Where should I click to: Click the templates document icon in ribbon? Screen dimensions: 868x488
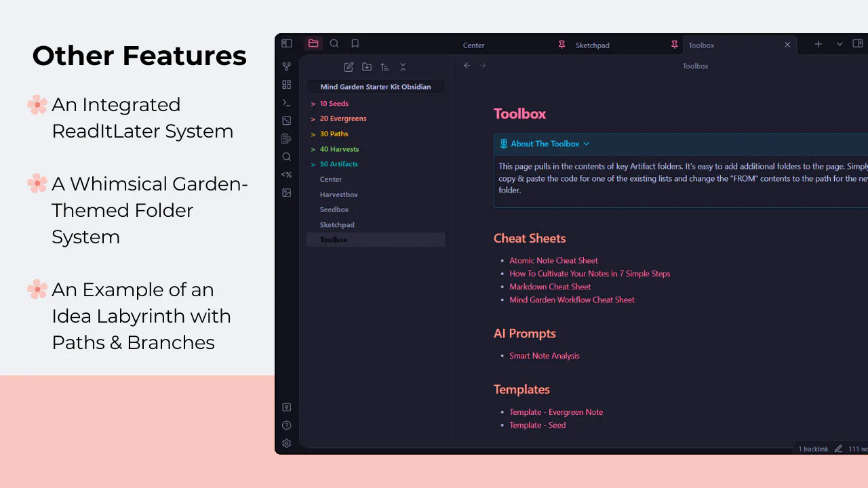[287, 138]
